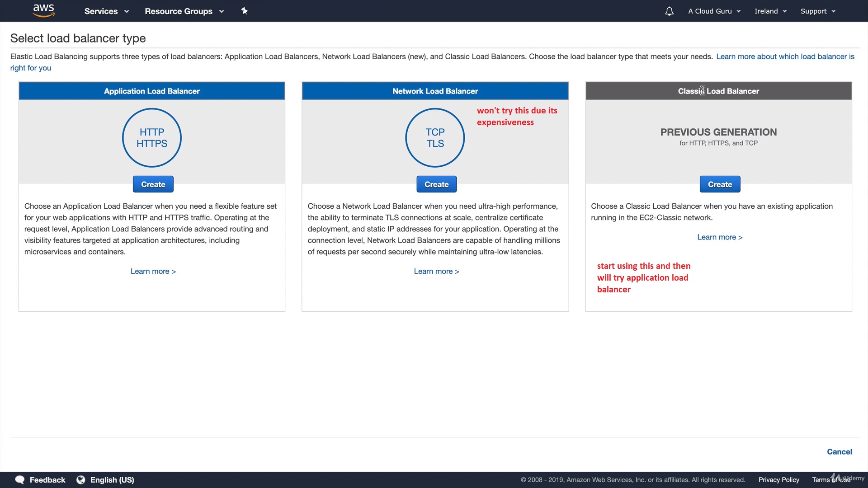Open the Ireland region selector

pos(770,11)
